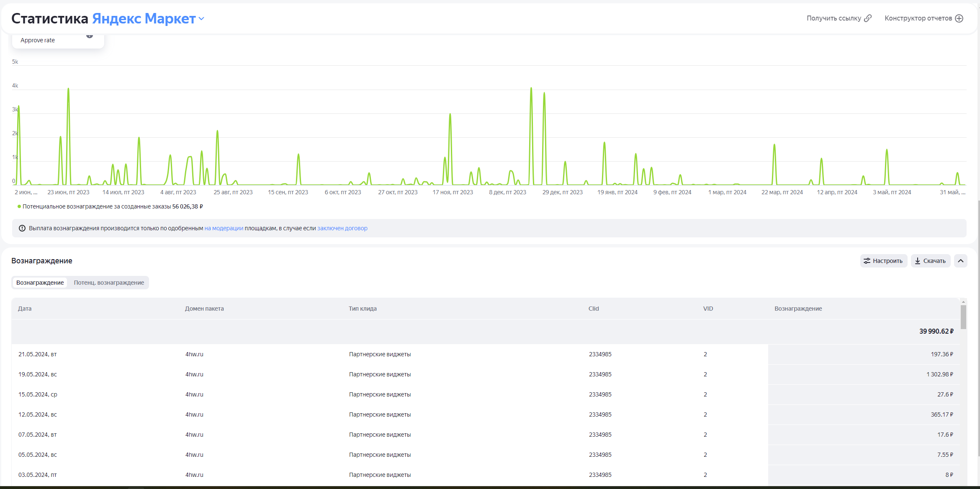The image size is (980, 489).
Task: Click the plus icon beside Конструктор отчетов
Action: pyautogui.click(x=959, y=18)
